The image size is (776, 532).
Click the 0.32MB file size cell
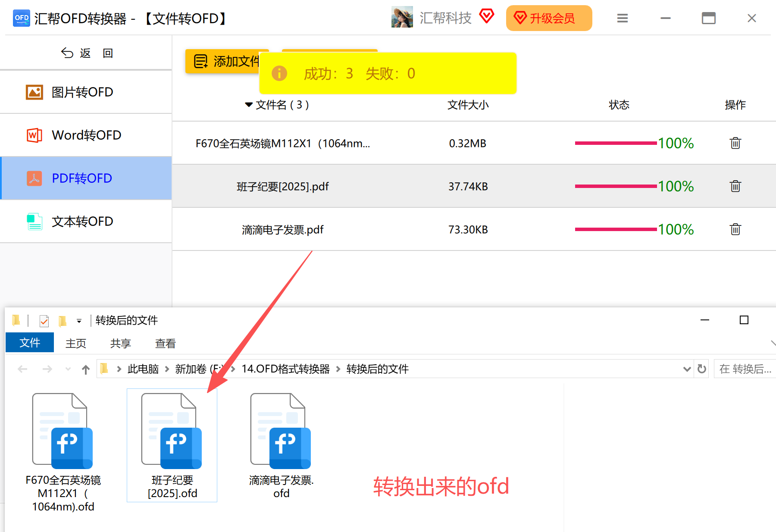pos(468,144)
